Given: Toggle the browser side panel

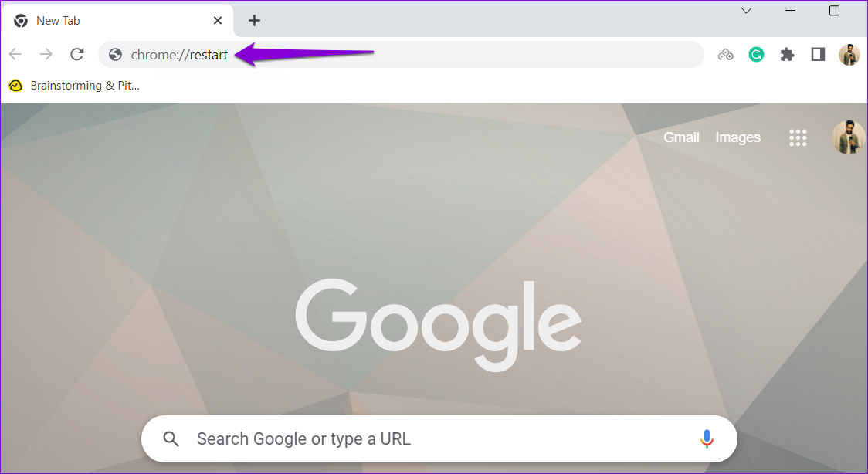Looking at the screenshot, I should tap(818, 54).
